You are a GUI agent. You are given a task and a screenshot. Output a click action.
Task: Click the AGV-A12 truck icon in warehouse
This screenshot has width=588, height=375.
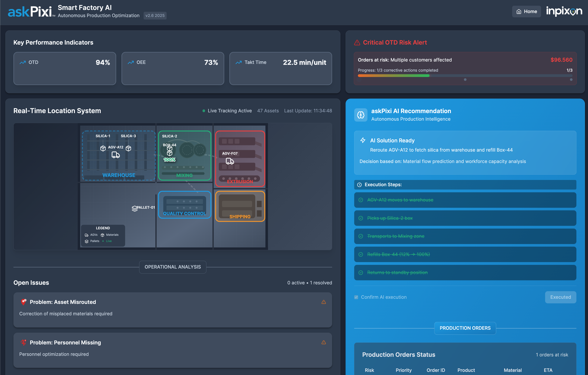point(115,155)
